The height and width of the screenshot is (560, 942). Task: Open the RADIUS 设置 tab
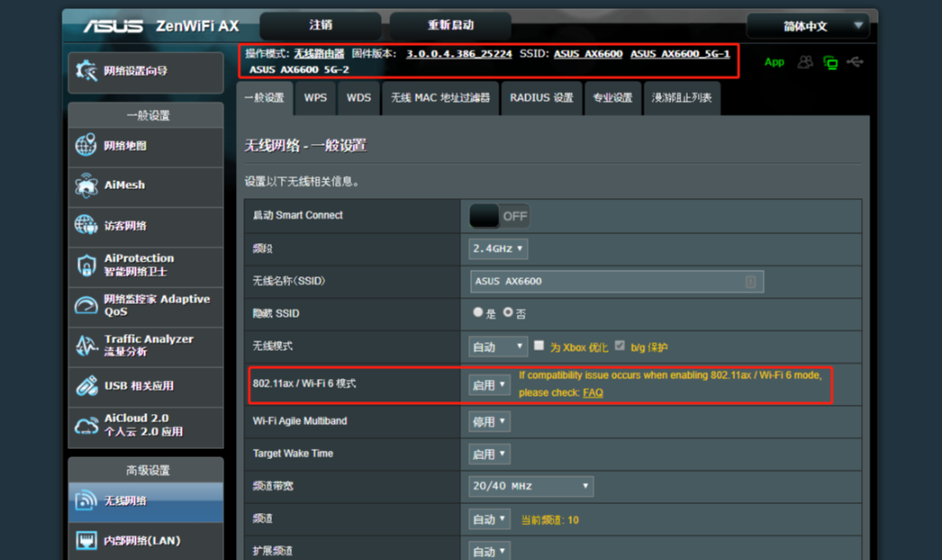[542, 98]
